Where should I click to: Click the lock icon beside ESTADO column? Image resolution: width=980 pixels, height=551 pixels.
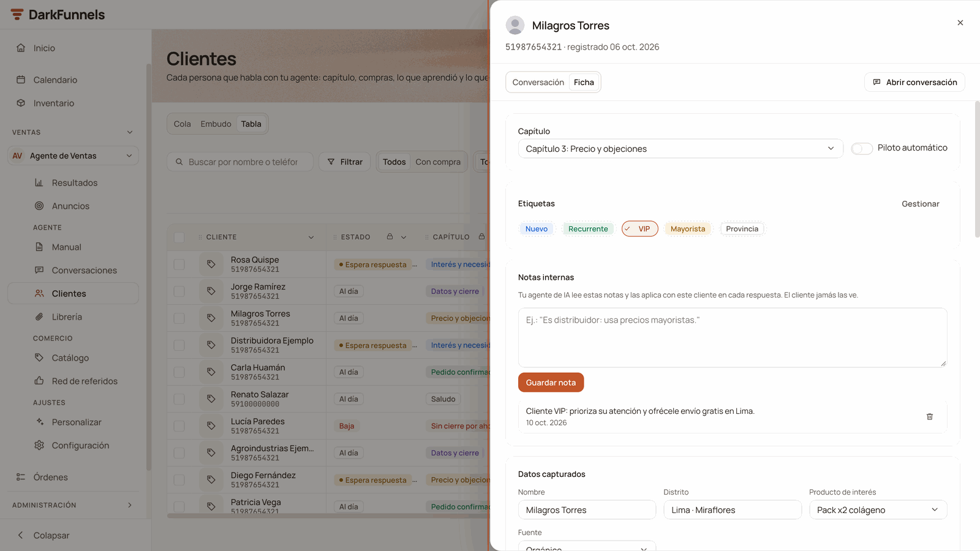pos(390,236)
